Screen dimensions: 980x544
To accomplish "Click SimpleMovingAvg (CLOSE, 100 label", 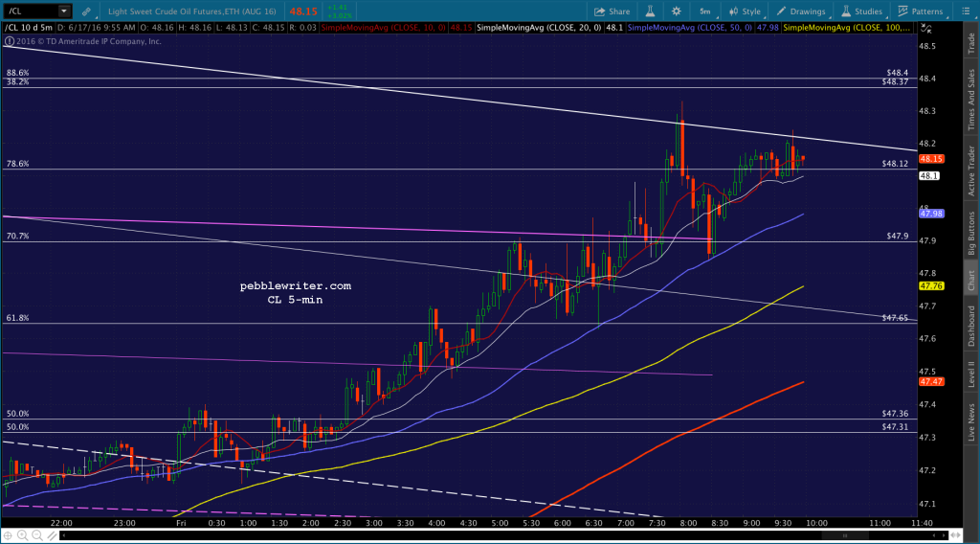I will 846,28.
